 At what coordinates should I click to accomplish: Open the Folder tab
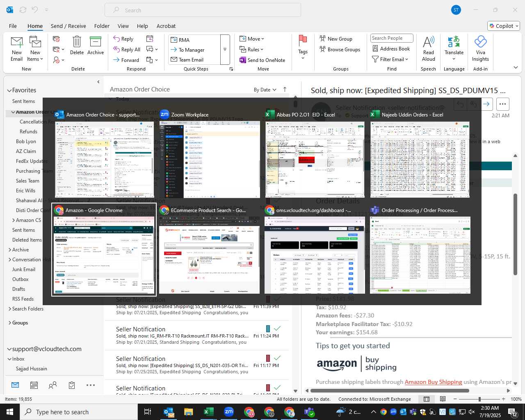pos(102,26)
